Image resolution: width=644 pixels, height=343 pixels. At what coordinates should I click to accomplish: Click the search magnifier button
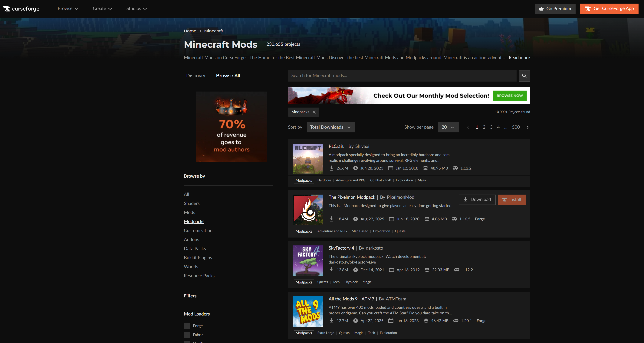pos(524,76)
